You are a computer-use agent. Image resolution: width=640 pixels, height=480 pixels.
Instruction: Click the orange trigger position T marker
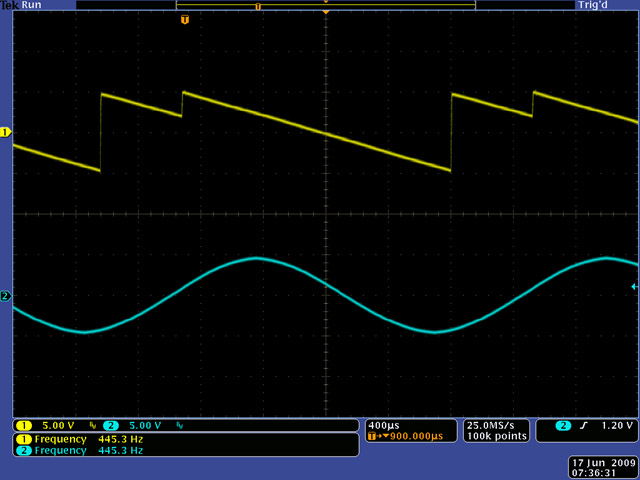pos(184,20)
